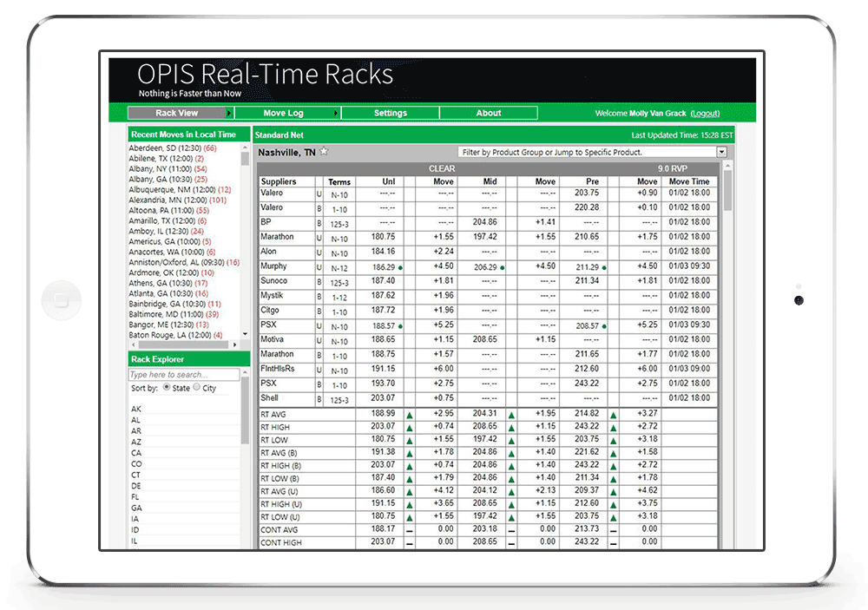Open Albuquerque, NM recent moves
Screen dimensions: 868x610
[x=180, y=190]
